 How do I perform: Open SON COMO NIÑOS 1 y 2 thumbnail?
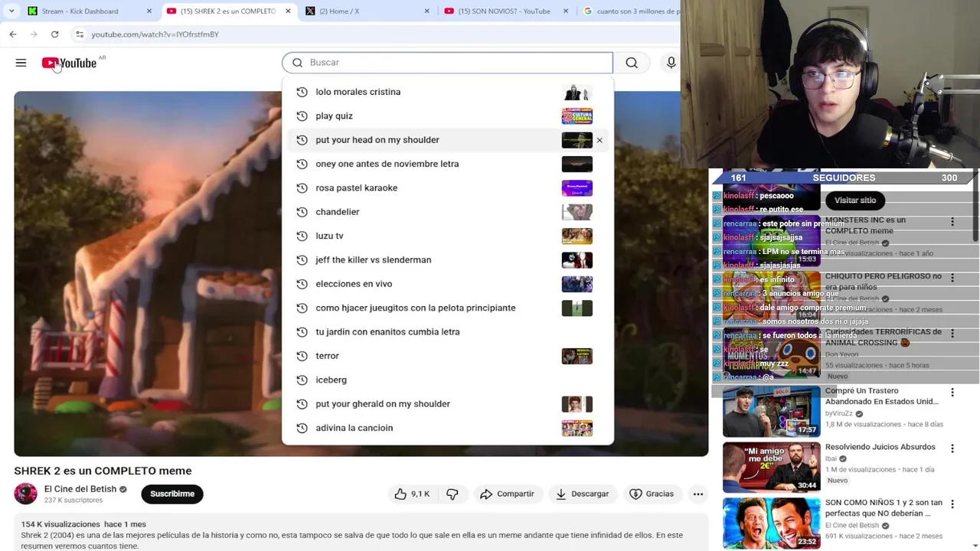coord(771,523)
